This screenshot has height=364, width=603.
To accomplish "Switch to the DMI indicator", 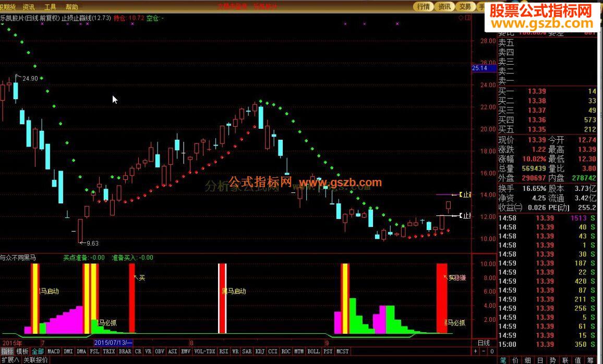I will (68, 351).
